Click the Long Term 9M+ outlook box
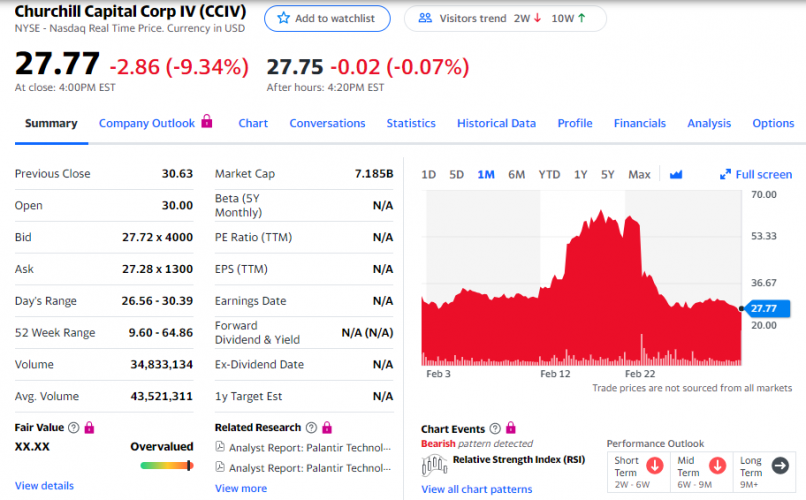The image size is (806, 500). [x=764, y=472]
